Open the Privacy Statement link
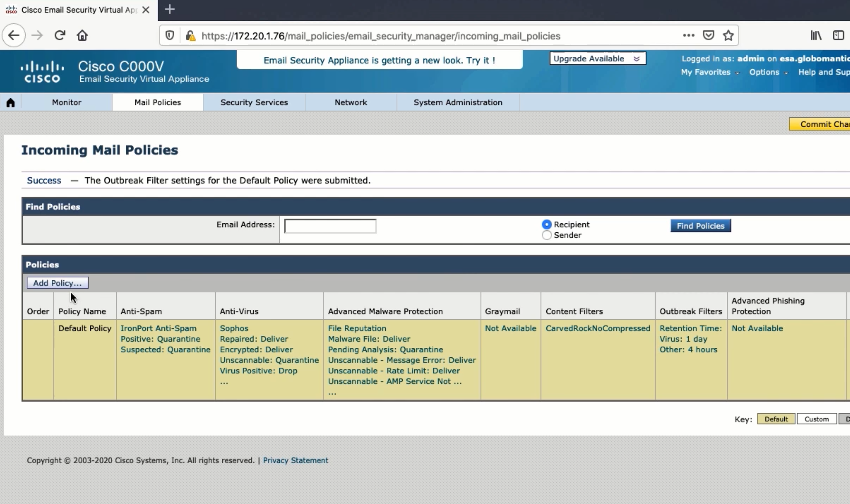Viewport: 850px width, 504px height. [x=295, y=460]
